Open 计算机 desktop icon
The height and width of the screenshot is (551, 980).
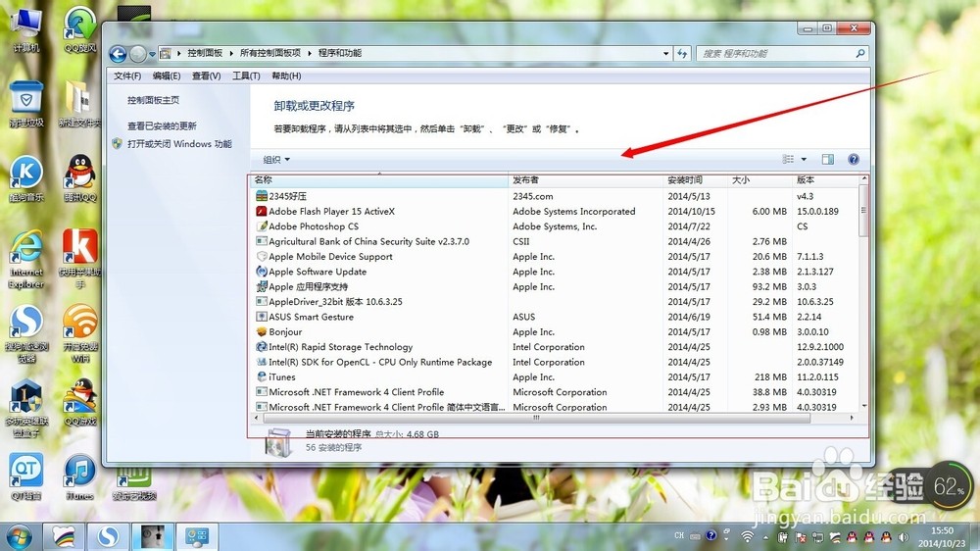pyautogui.click(x=26, y=28)
